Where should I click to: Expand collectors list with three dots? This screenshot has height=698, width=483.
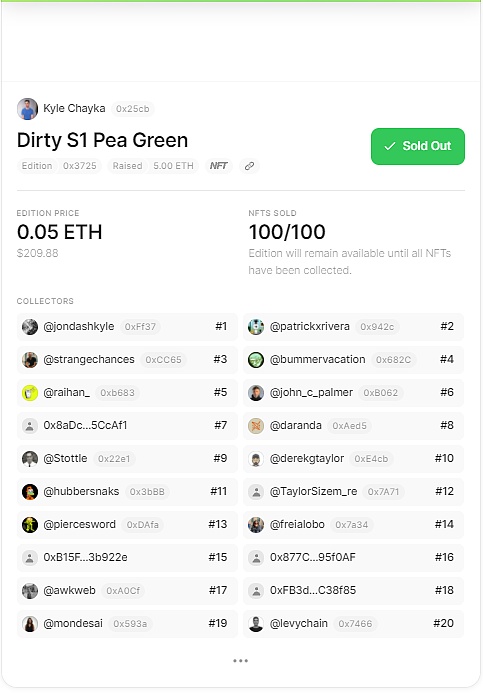[x=240, y=661]
